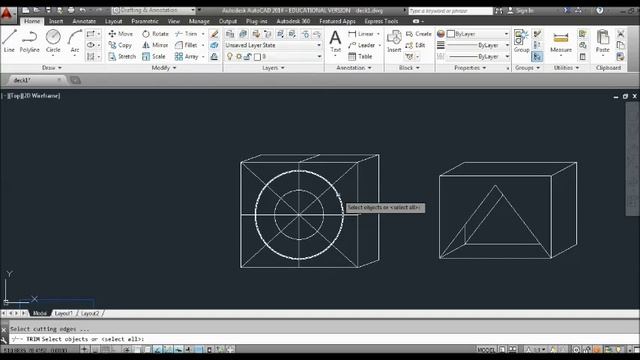
Task: Click the keyword search input field
Action: pyautogui.click(x=450, y=11)
